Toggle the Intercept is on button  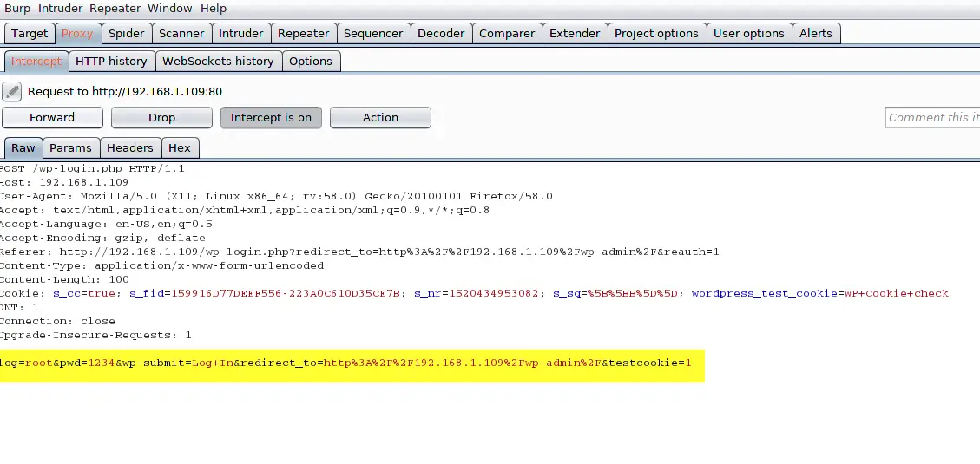tap(271, 117)
